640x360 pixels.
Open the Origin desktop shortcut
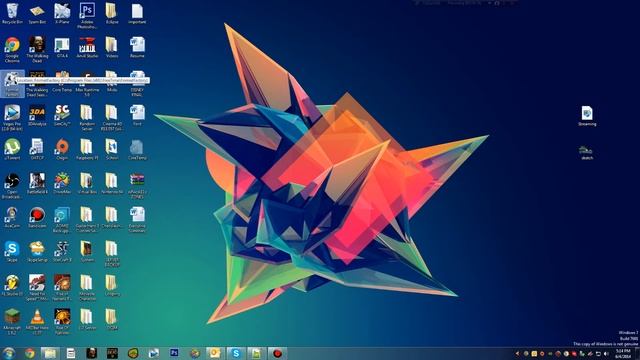(x=62, y=149)
